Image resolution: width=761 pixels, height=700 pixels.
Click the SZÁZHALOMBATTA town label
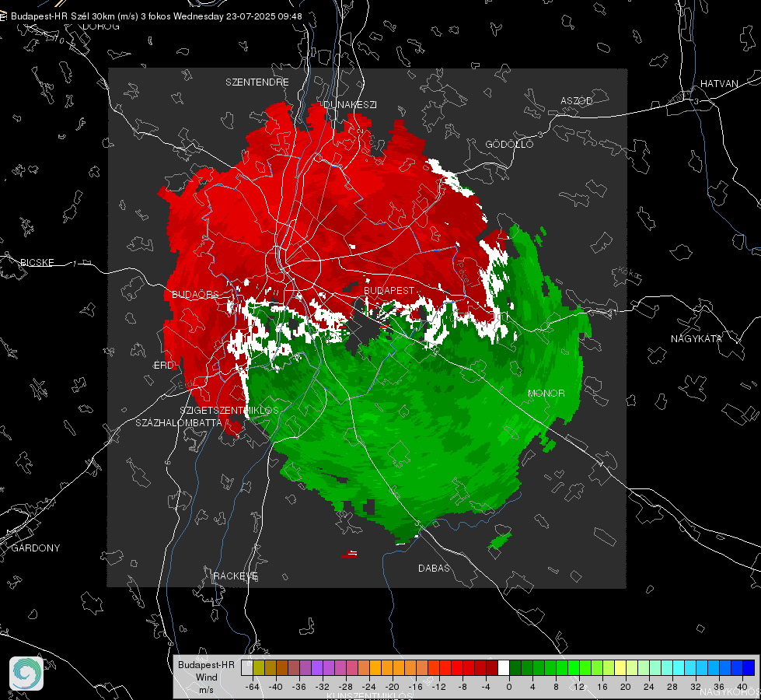point(179,422)
